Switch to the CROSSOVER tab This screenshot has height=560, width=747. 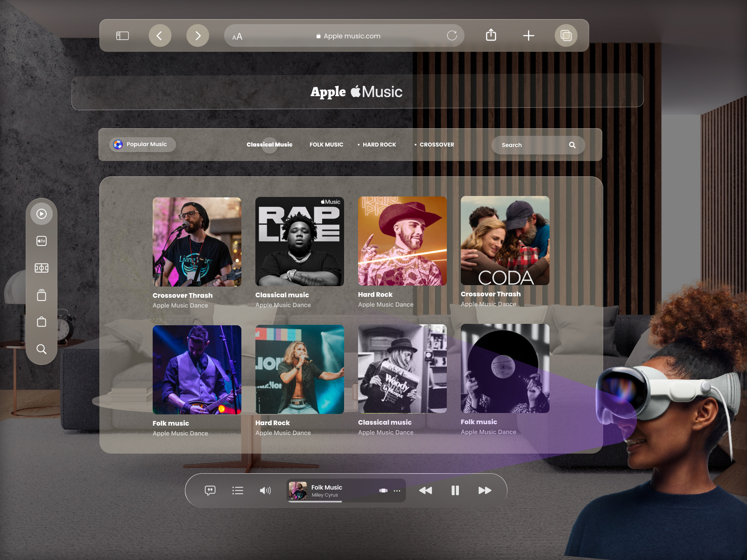point(437,145)
